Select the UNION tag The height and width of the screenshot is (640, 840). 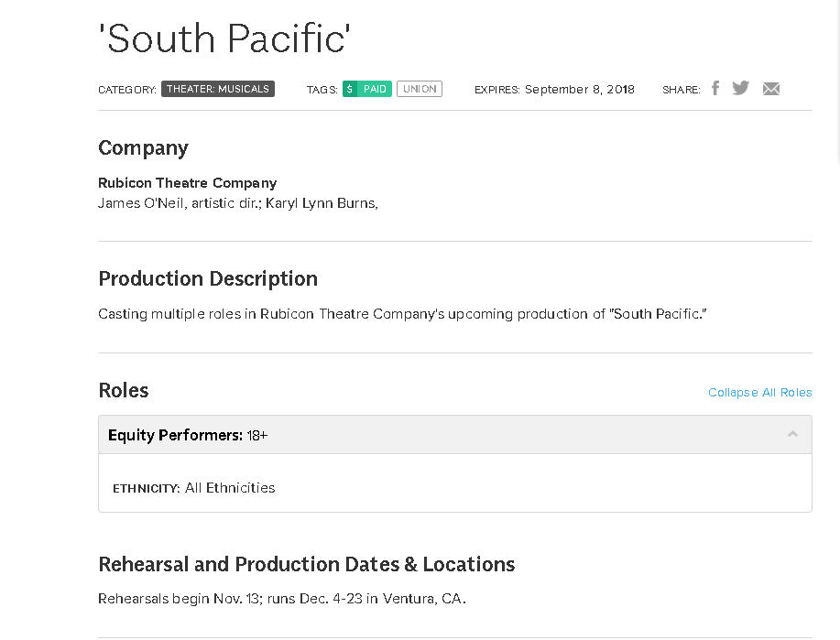coord(420,89)
